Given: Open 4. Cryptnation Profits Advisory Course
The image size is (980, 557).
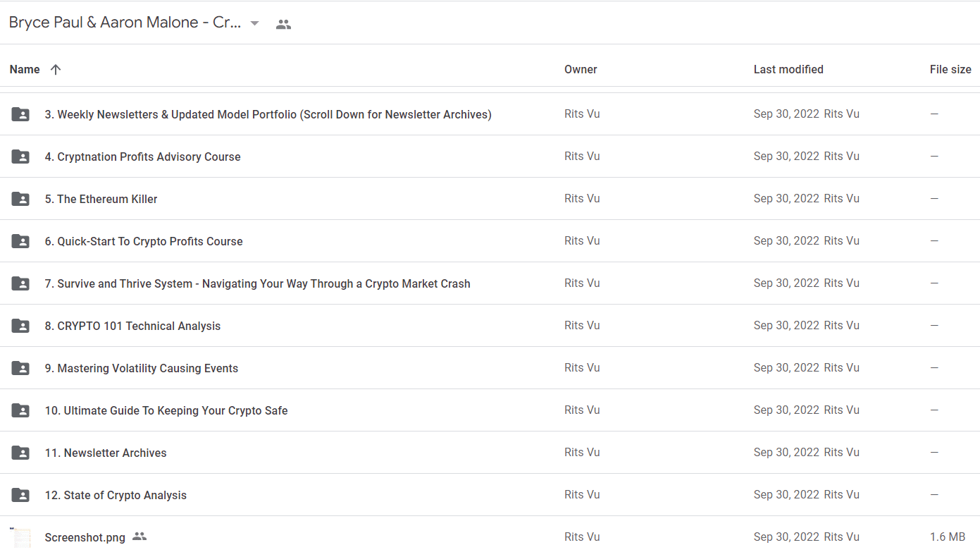Looking at the screenshot, I should point(142,157).
